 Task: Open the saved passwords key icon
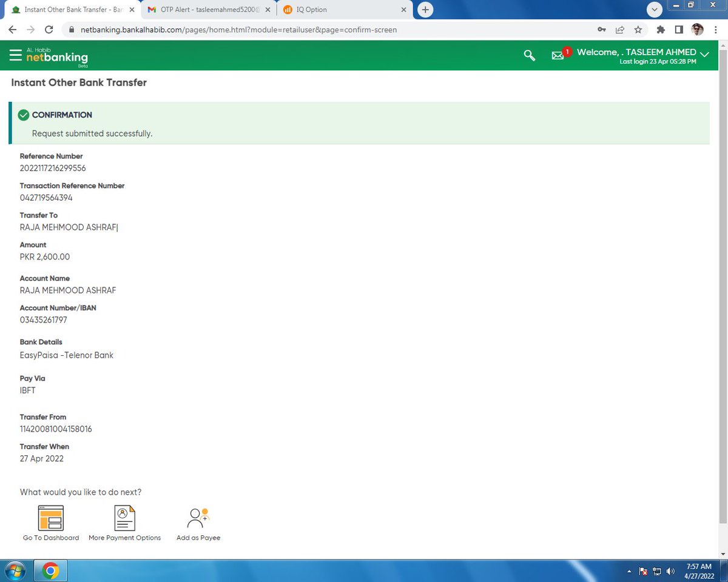click(601, 29)
